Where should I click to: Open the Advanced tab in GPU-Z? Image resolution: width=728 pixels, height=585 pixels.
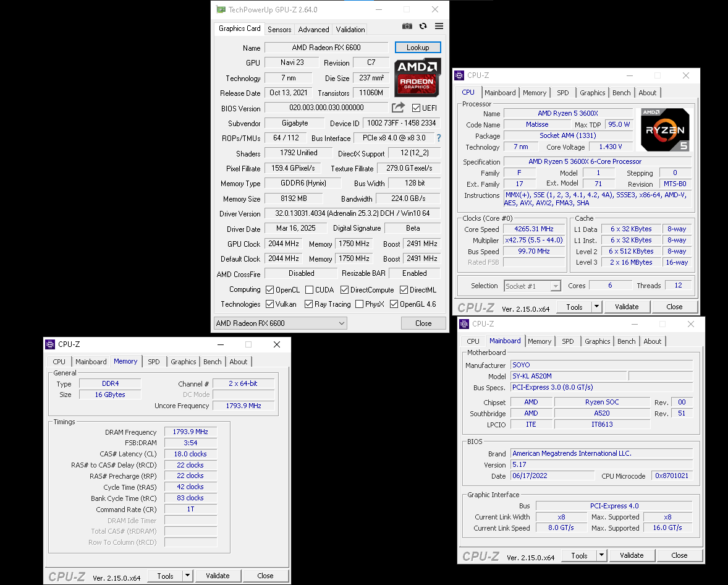coord(314,29)
